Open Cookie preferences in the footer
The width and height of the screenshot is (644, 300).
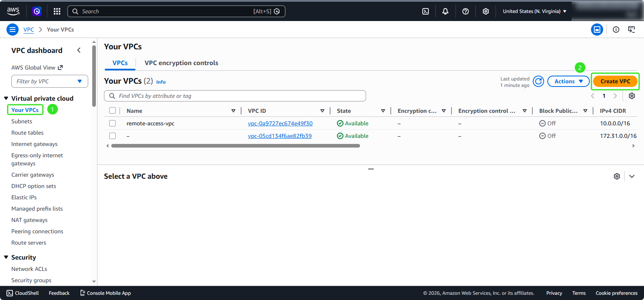pyautogui.click(x=616, y=293)
